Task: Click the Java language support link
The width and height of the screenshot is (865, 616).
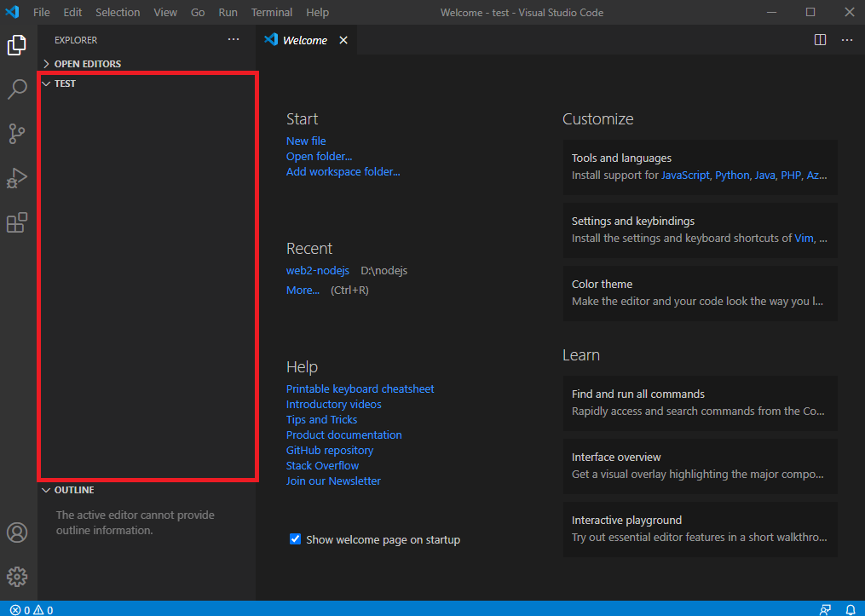Action: click(x=764, y=176)
